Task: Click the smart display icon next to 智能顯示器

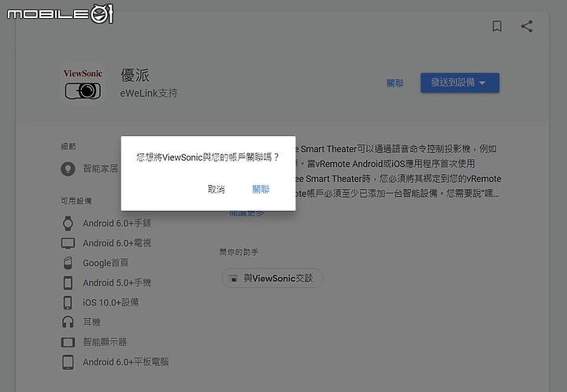Action: pos(68,342)
